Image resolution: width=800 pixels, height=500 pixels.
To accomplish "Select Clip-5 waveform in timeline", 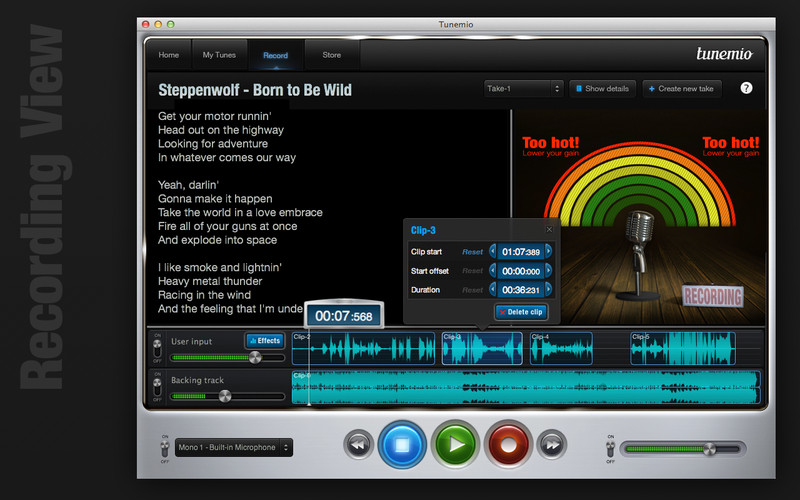I will click(683, 348).
